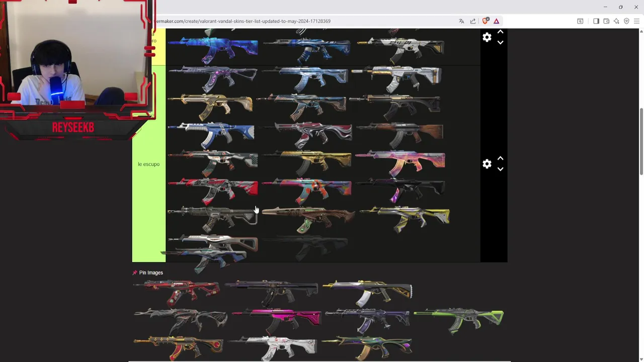The height and width of the screenshot is (362, 644).
Task: Select the yellow and black Vandal in tier
Action: [x=405, y=219]
